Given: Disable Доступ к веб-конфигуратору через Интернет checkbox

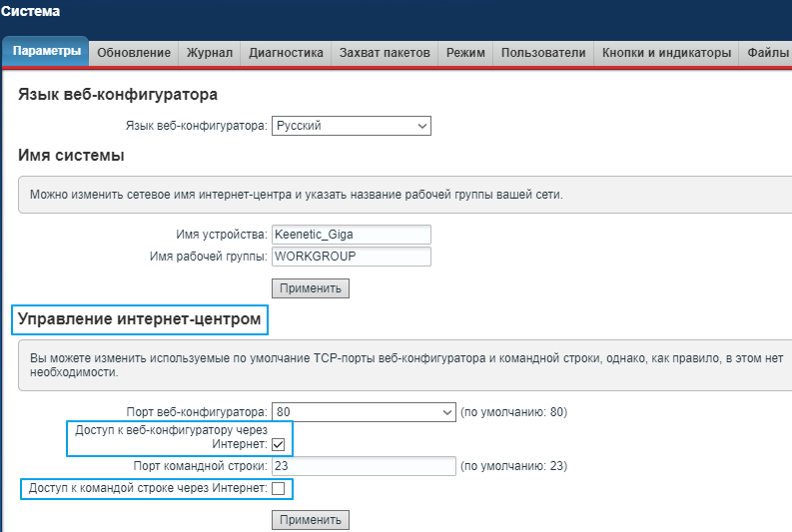Looking at the screenshot, I should [x=279, y=444].
